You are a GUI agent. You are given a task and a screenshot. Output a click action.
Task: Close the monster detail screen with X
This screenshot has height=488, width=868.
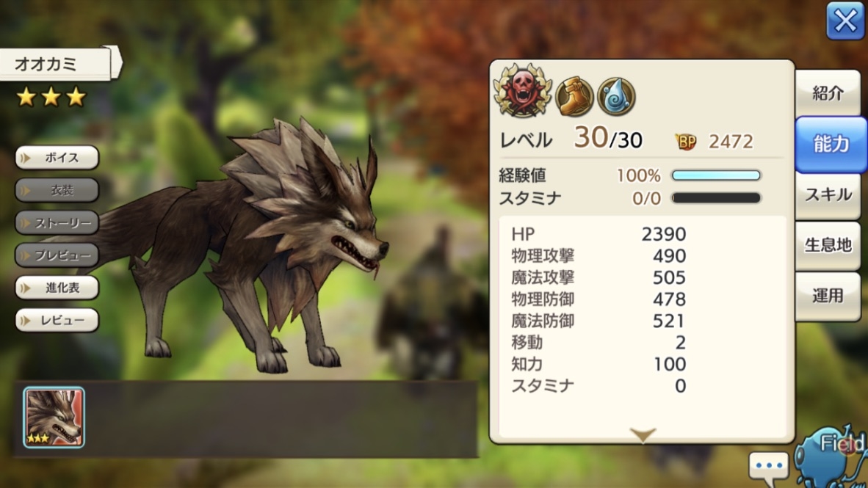tap(845, 21)
